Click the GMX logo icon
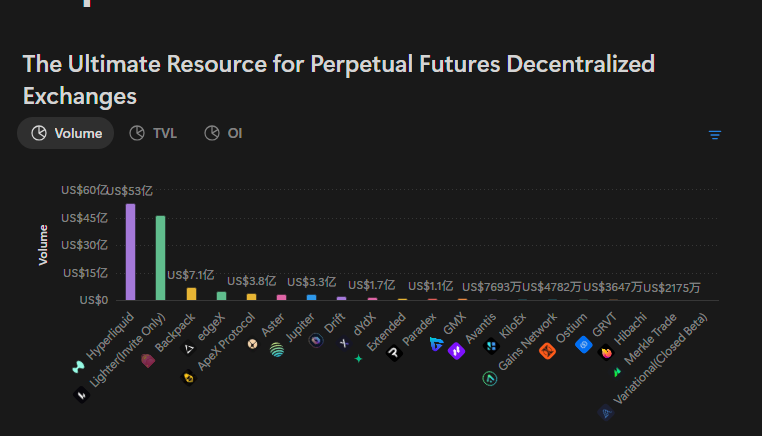762x436 pixels. click(436, 344)
